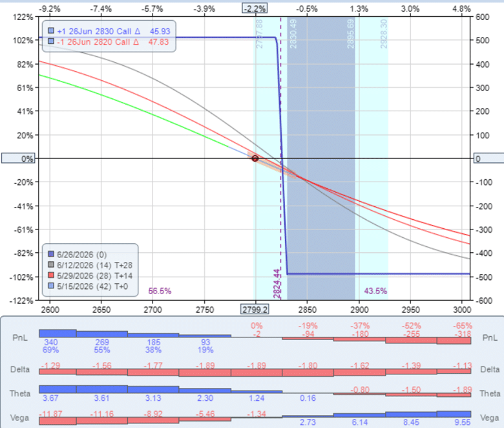Click the -500 tick label on right axis

(483, 277)
